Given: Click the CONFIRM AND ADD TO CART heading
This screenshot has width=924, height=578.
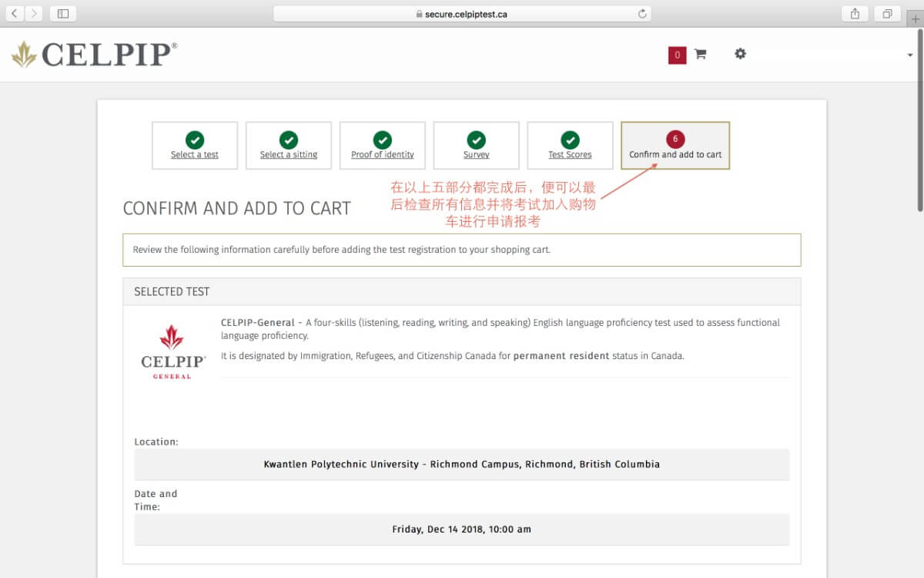Looking at the screenshot, I should (237, 208).
